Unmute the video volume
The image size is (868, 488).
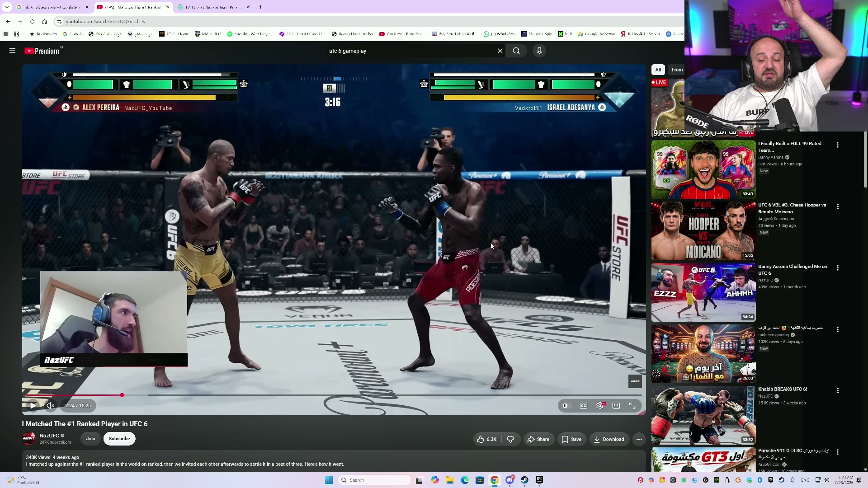(51, 406)
